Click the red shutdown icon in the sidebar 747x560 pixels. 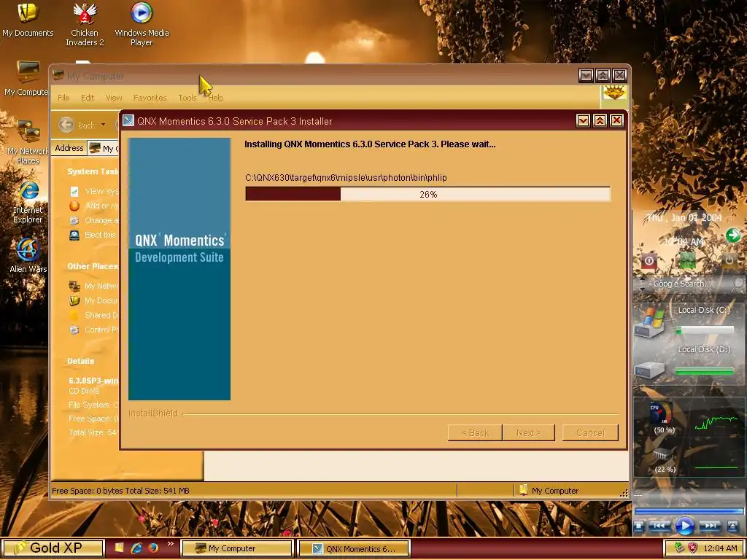click(649, 261)
